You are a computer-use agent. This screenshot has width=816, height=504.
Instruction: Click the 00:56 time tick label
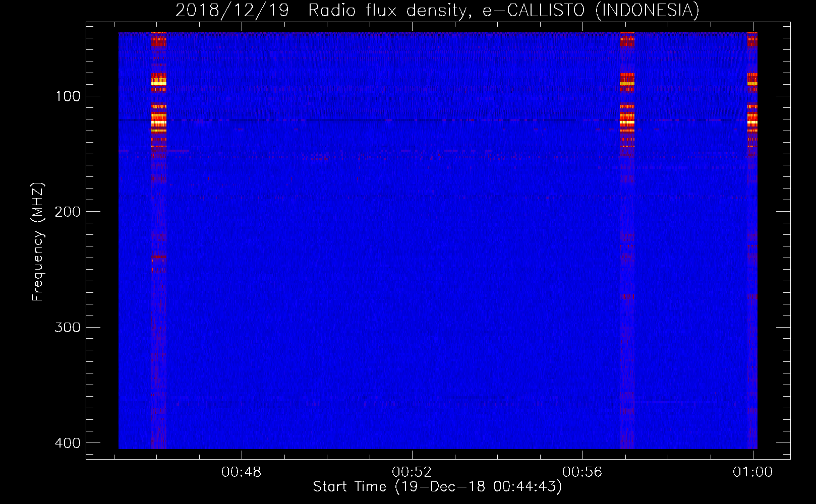coord(582,472)
